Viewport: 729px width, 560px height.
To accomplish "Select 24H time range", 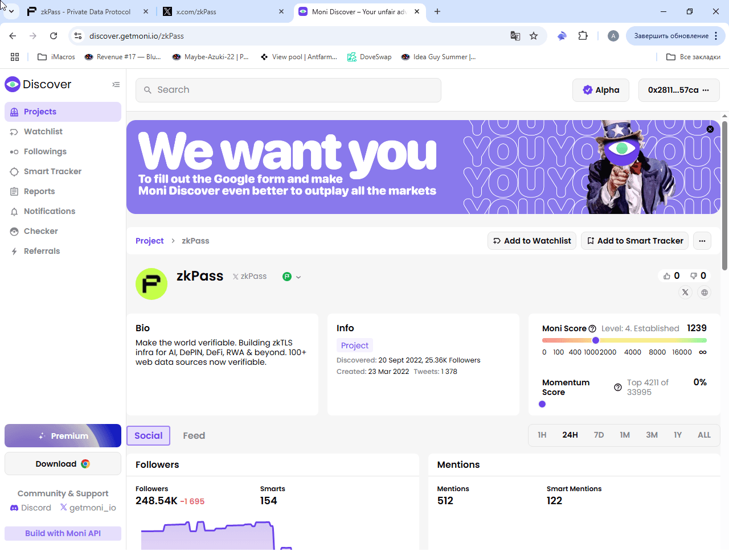I will coord(570,435).
